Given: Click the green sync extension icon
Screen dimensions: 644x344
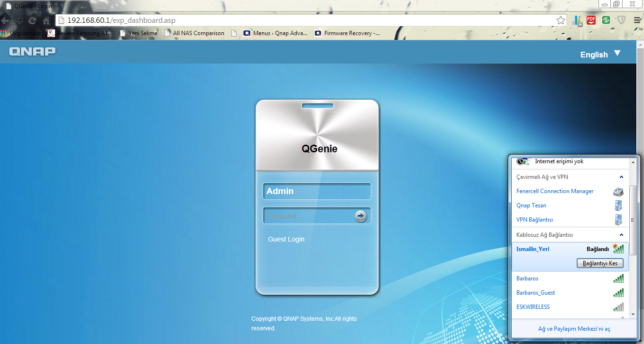Looking at the screenshot, I should [x=606, y=20].
